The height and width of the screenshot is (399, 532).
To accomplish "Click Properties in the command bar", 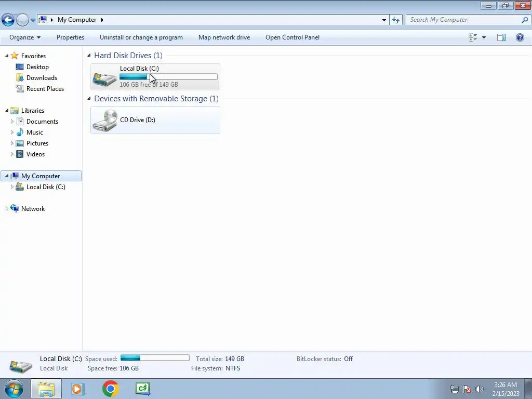I will pos(70,37).
